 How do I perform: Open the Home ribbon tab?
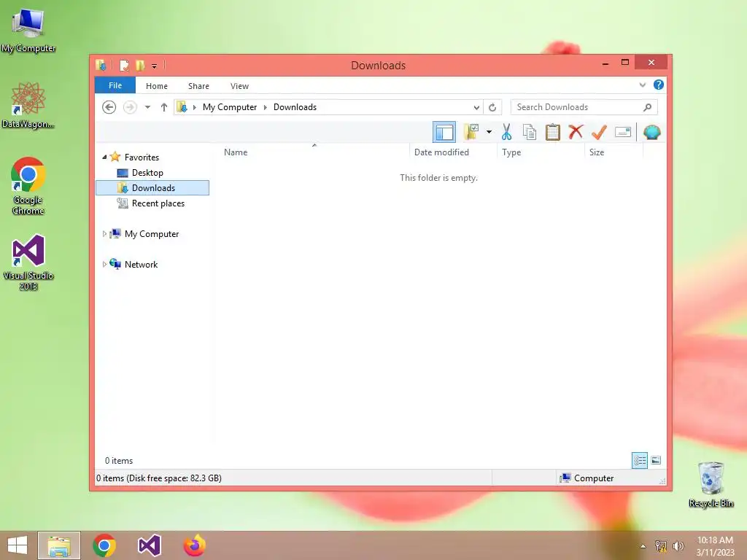(157, 86)
